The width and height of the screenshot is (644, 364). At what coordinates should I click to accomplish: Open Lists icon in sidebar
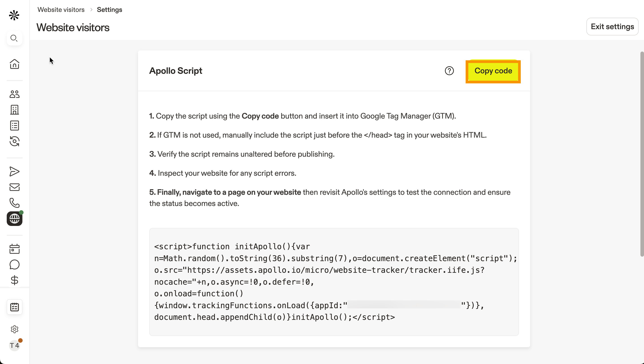(15, 126)
